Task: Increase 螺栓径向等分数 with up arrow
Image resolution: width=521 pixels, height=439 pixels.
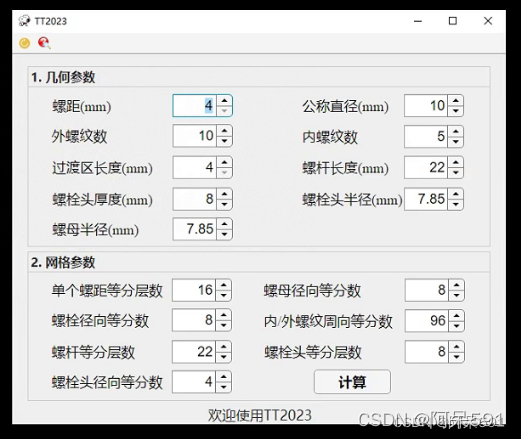Action: tap(224, 315)
